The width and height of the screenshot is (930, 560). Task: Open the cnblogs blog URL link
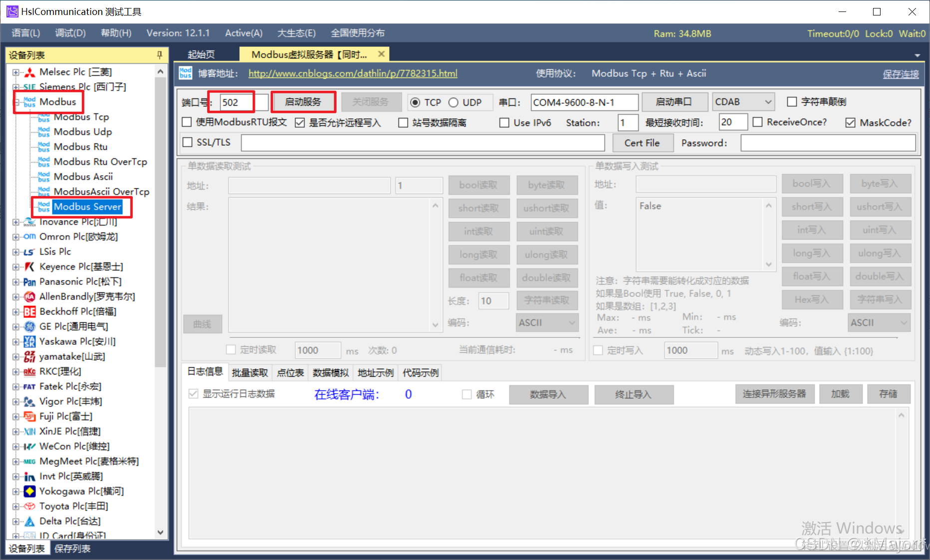point(353,73)
